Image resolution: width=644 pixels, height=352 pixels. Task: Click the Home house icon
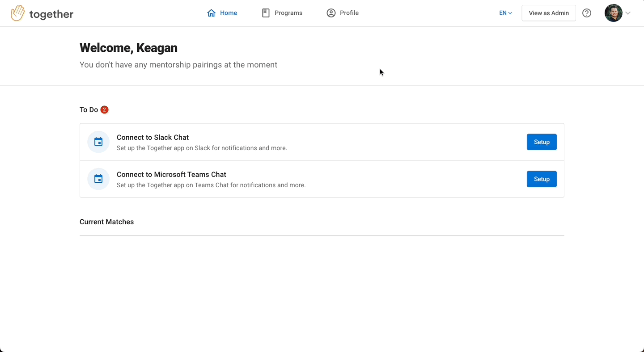(x=212, y=13)
